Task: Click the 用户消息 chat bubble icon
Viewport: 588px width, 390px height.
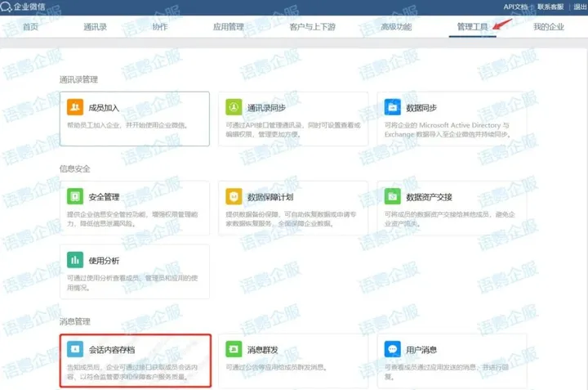Action: pos(393,349)
